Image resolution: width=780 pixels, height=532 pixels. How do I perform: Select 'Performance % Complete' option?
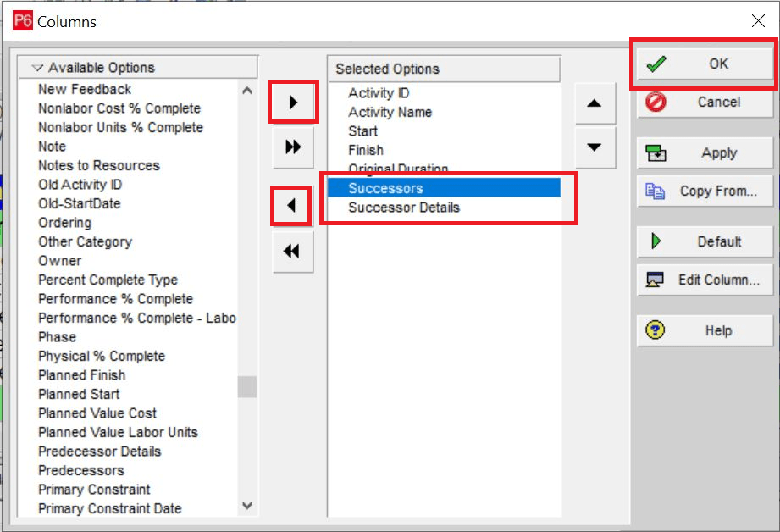(115, 299)
